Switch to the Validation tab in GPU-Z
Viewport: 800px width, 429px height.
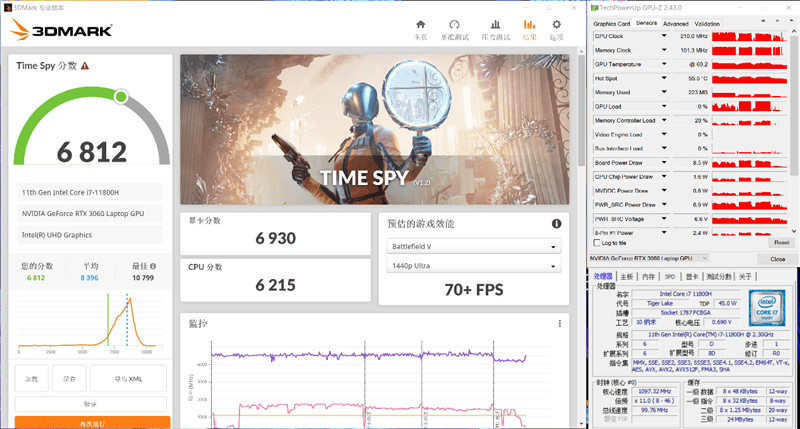click(x=707, y=23)
